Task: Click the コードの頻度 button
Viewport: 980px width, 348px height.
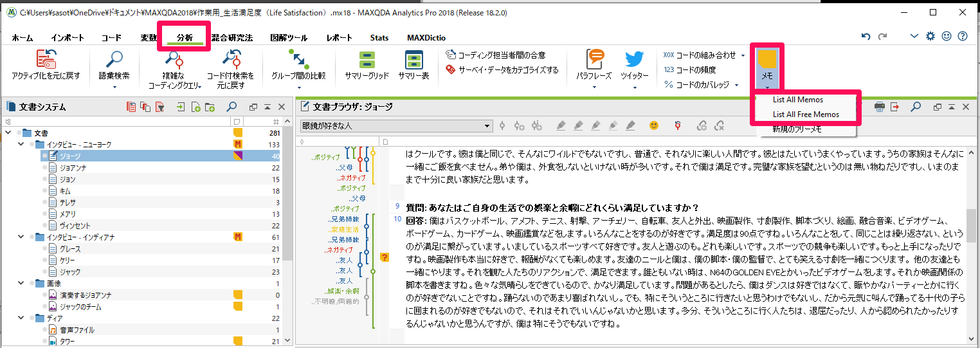Action: click(690, 70)
